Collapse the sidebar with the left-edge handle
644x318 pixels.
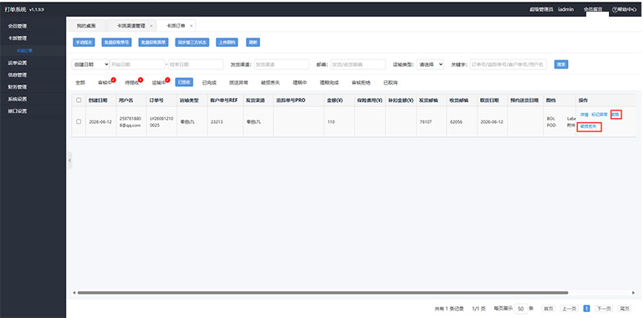pyautogui.click(x=69, y=161)
